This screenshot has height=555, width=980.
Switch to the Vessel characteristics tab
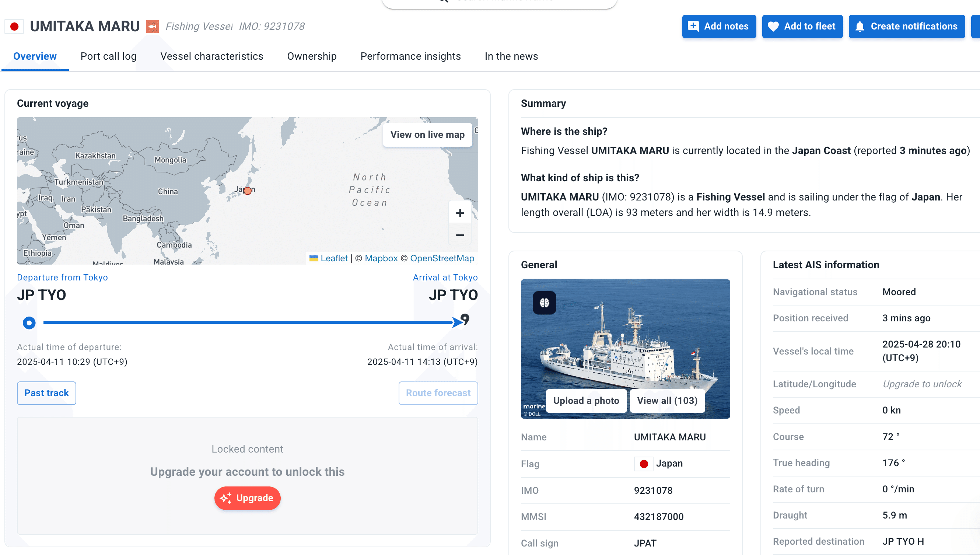point(211,56)
